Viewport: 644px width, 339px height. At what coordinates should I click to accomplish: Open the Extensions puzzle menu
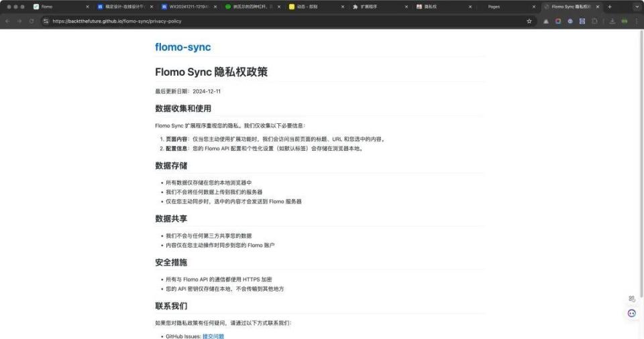pos(594,21)
